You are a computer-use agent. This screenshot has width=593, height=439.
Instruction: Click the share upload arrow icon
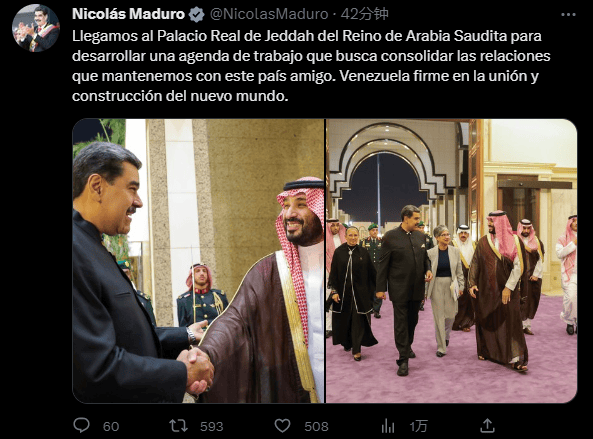tap(487, 425)
